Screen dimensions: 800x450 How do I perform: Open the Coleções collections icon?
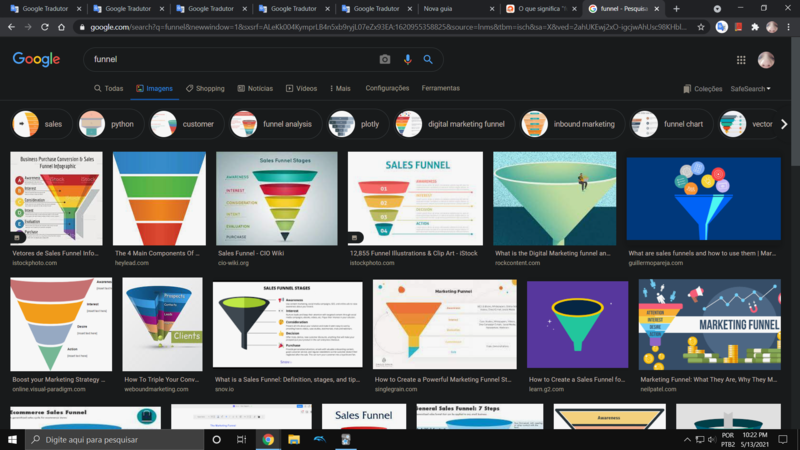[x=687, y=89]
